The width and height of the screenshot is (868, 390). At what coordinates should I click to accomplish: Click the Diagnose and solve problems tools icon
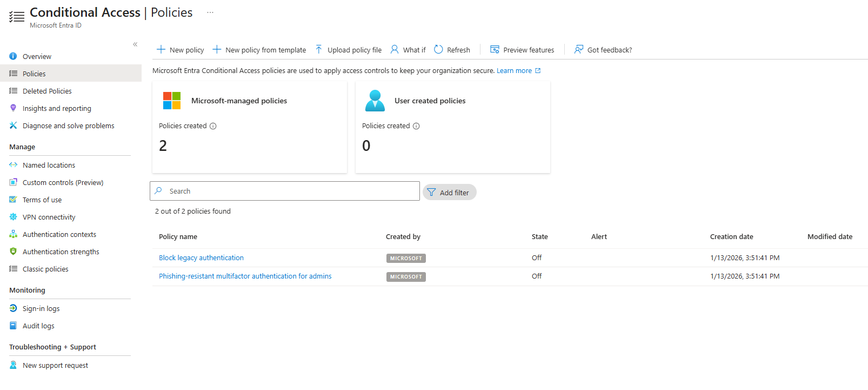pyautogui.click(x=13, y=125)
